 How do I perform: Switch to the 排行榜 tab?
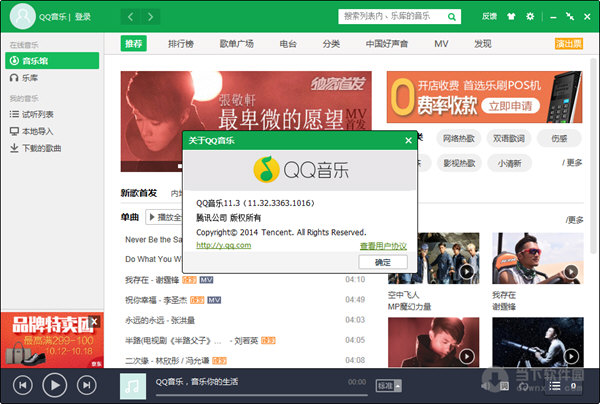pos(181,44)
